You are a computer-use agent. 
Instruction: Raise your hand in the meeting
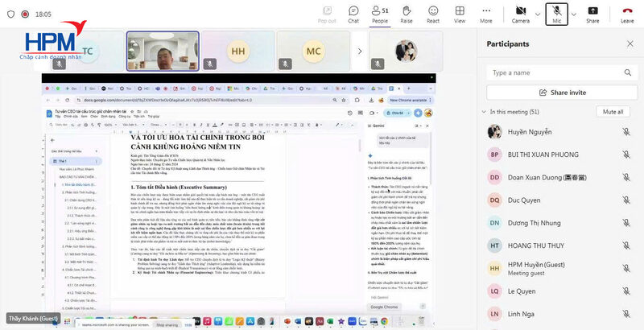click(x=407, y=14)
